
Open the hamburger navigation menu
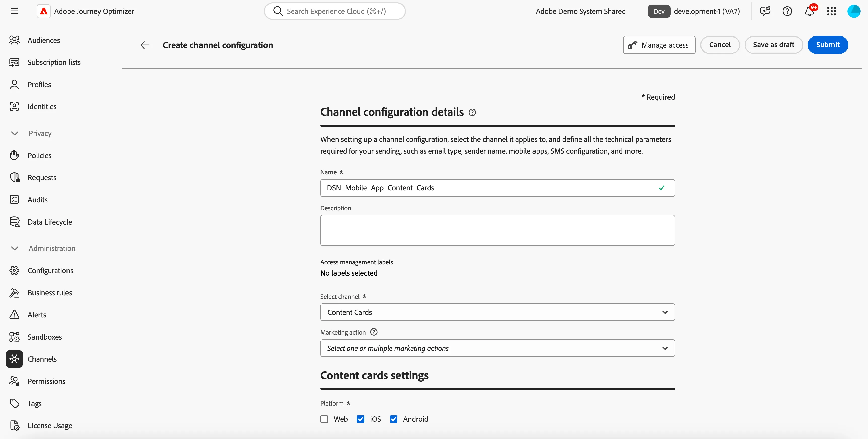[14, 11]
